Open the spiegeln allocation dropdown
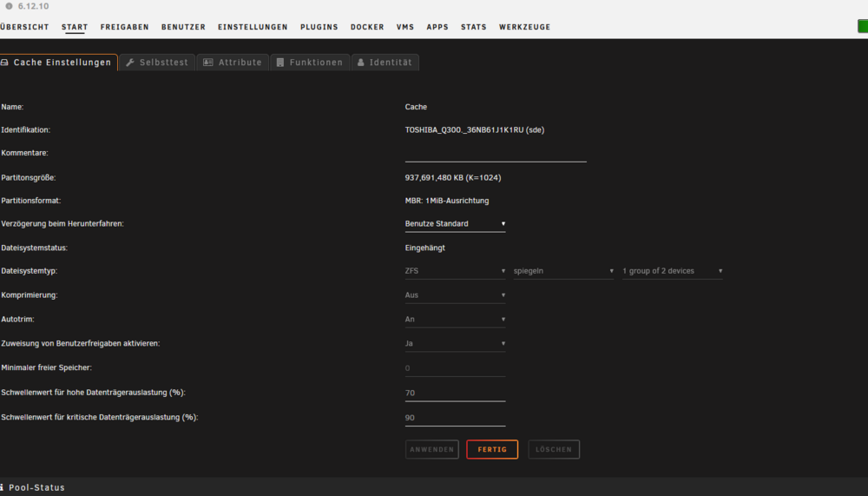The width and height of the screenshot is (868, 496). 563,271
